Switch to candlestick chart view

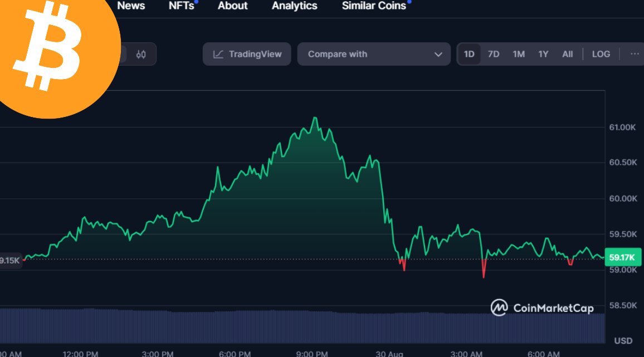pyautogui.click(x=141, y=54)
